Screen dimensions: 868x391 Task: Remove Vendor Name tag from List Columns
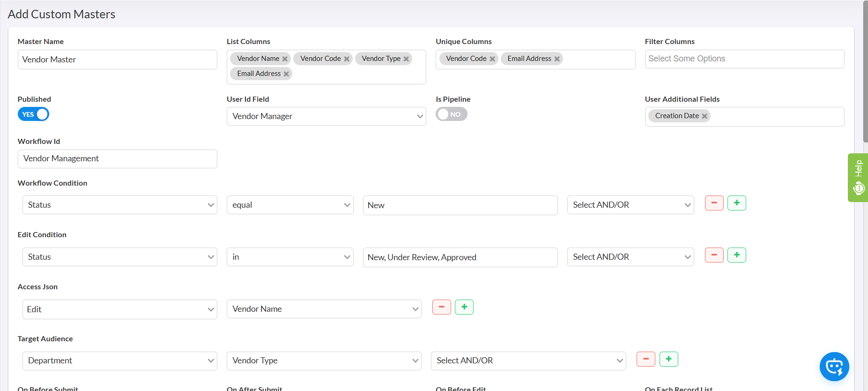click(x=285, y=59)
